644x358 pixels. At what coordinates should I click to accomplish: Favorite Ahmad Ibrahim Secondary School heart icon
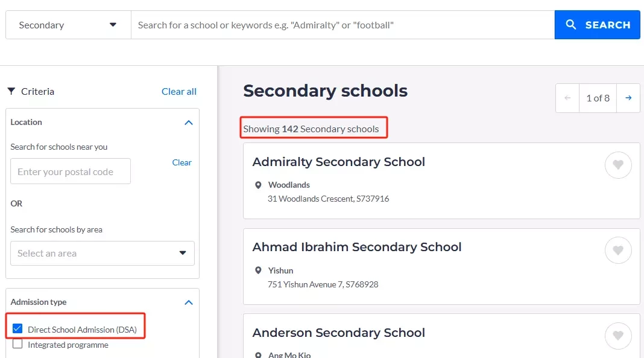tap(618, 250)
